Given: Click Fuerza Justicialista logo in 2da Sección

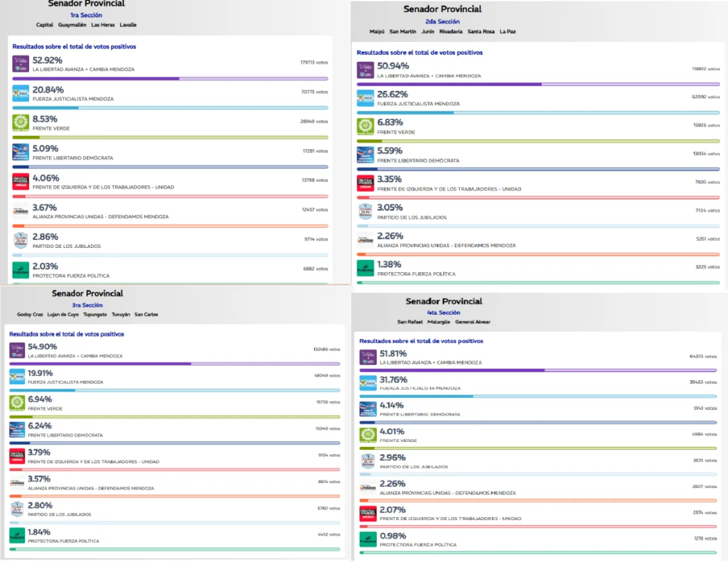Looking at the screenshot, I should pos(365,98).
